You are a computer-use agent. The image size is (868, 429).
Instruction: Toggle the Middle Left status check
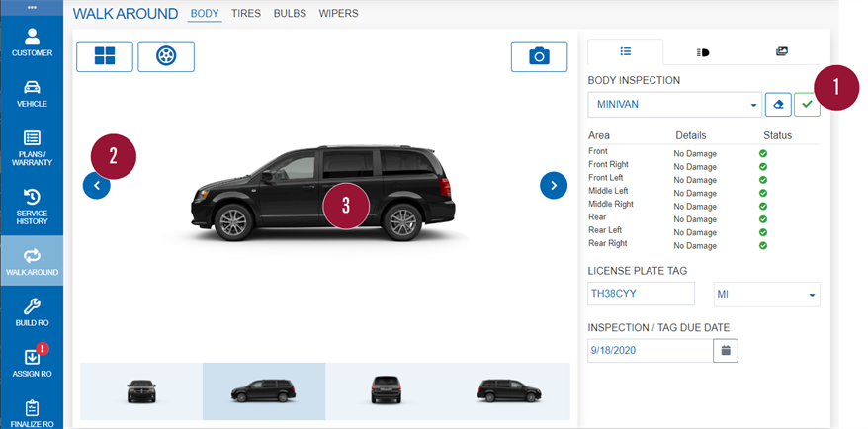coord(763,193)
